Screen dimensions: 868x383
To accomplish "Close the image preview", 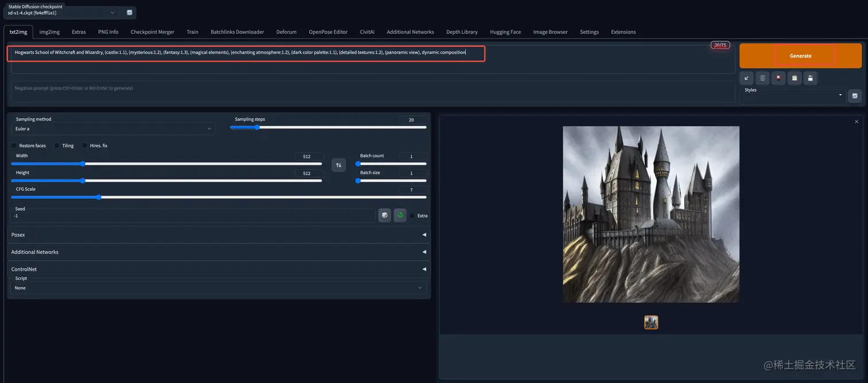I will 857,122.
